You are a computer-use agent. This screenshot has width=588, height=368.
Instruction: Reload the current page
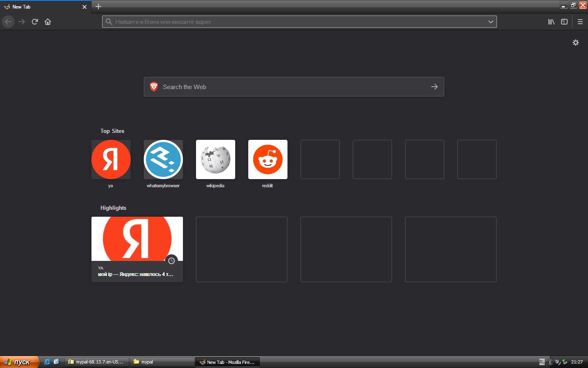35,22
